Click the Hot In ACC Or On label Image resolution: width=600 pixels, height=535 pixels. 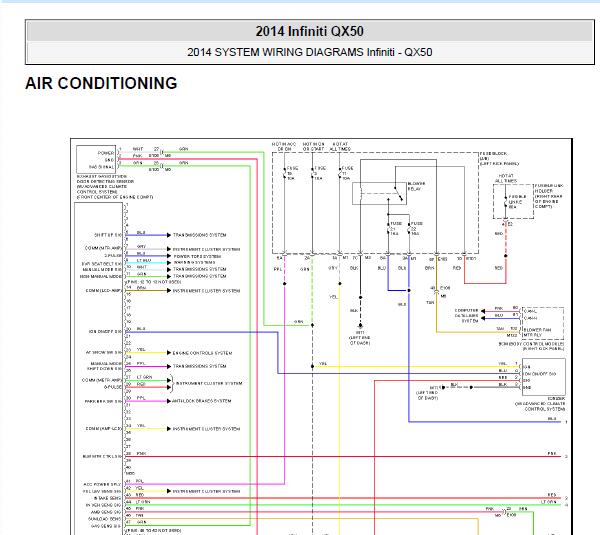click(284, 146)
